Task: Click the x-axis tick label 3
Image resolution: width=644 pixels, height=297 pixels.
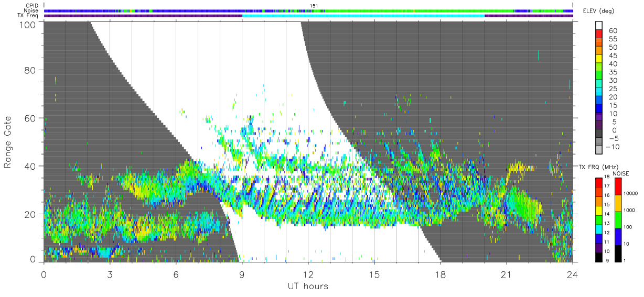Action: click(110, 274)
